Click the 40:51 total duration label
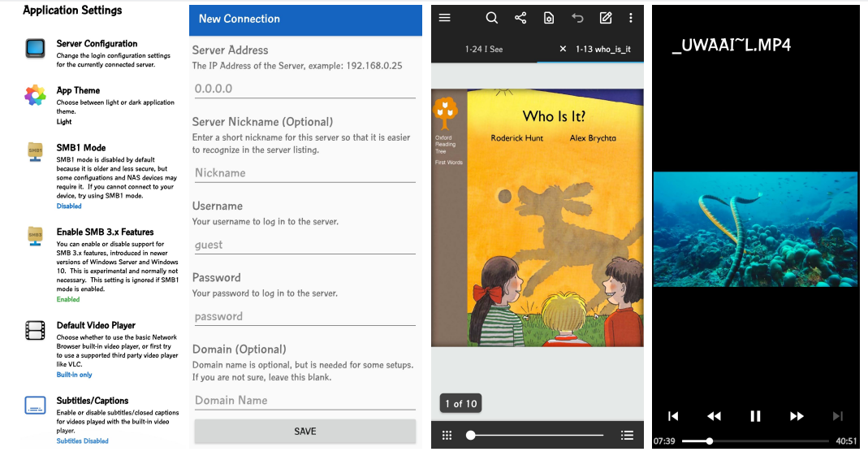 click(x=846, y=441)
